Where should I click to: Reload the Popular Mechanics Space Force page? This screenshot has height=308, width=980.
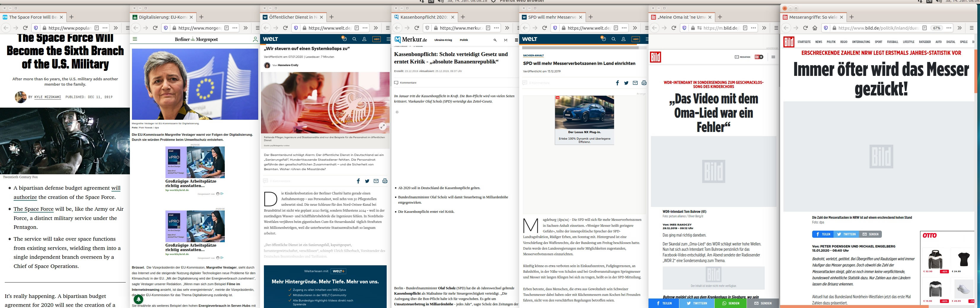tap(25, 28)
